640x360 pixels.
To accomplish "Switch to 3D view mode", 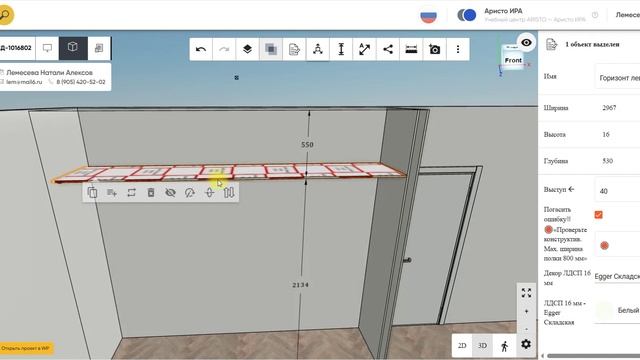I will tap(482, 346).
